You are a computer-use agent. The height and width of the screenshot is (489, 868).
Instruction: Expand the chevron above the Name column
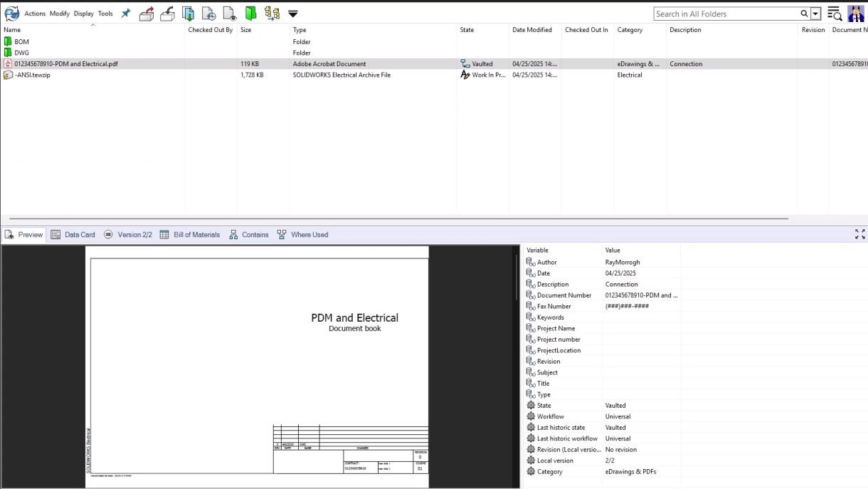tap(92, 23)
